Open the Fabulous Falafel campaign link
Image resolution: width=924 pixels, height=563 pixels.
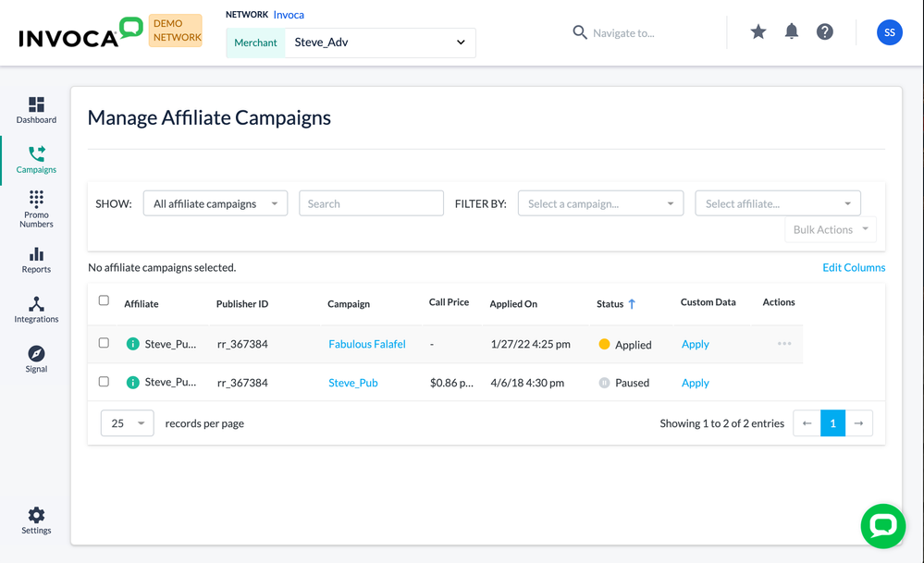tap(366, 344)
